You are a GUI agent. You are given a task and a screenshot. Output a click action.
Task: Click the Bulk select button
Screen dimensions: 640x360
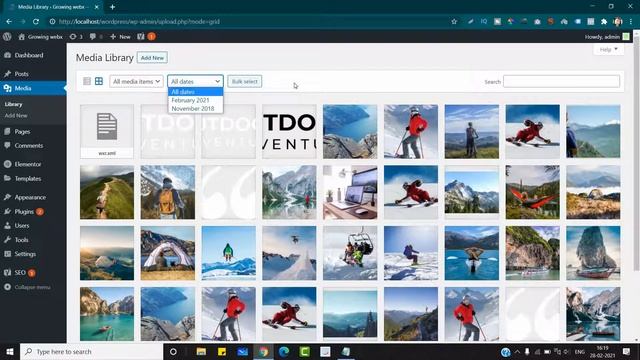tap(244, 81)
